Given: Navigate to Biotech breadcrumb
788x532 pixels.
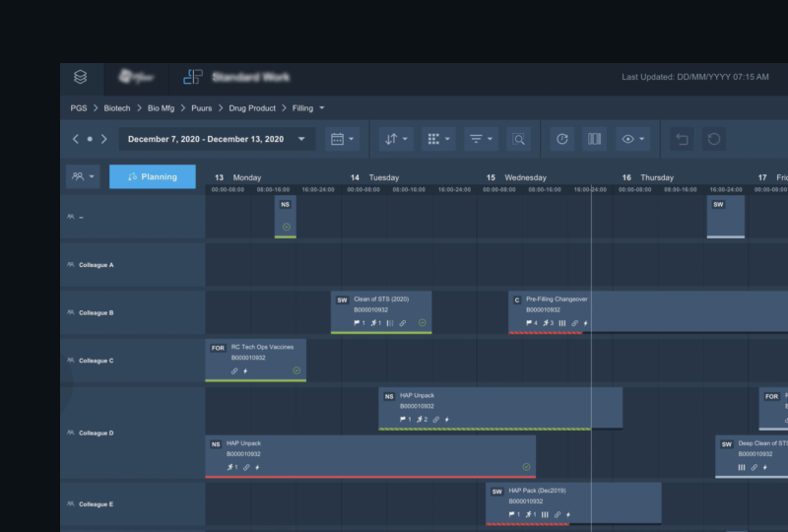Looking at the screenshot, I should pyautogui.click(x=117, y=108).
